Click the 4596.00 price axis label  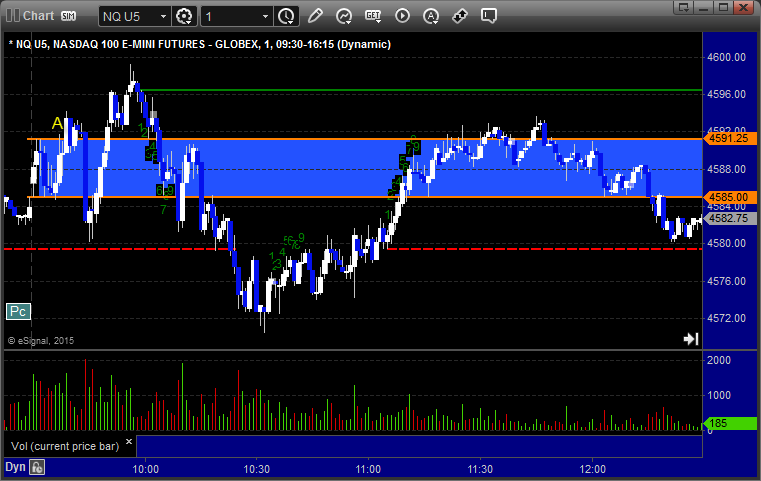727,94
